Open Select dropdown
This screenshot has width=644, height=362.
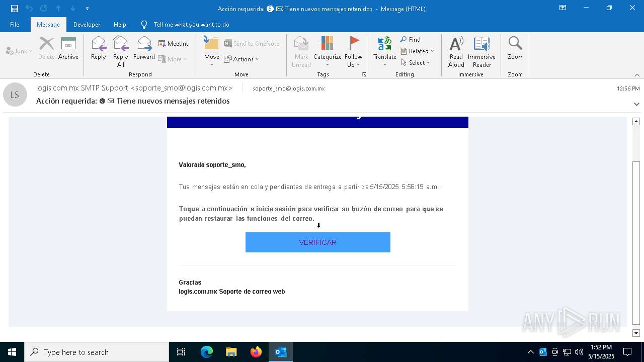416,62
